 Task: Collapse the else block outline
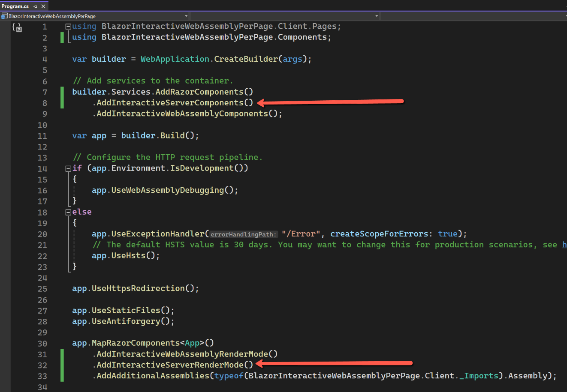(x=68, y=212)
